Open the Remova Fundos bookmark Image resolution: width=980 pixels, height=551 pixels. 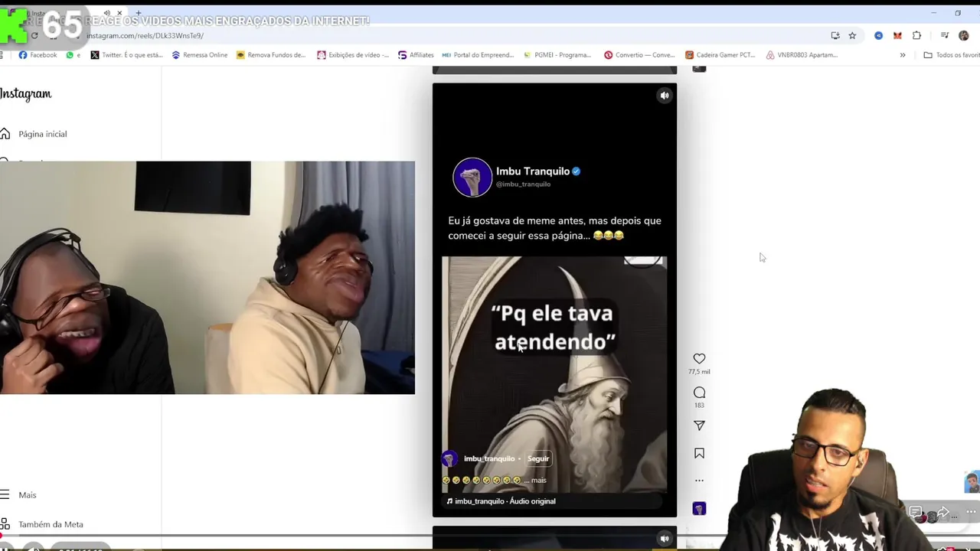click(271, 55)
